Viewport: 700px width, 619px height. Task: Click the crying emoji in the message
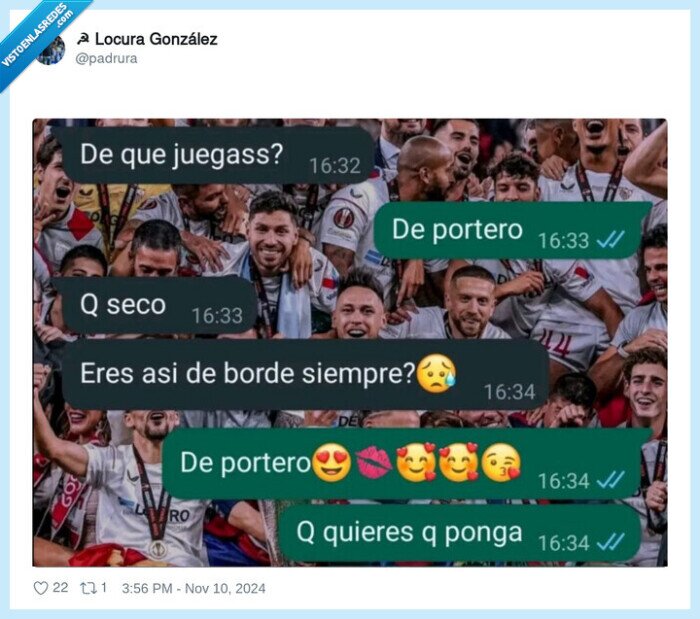coord(436,374)
